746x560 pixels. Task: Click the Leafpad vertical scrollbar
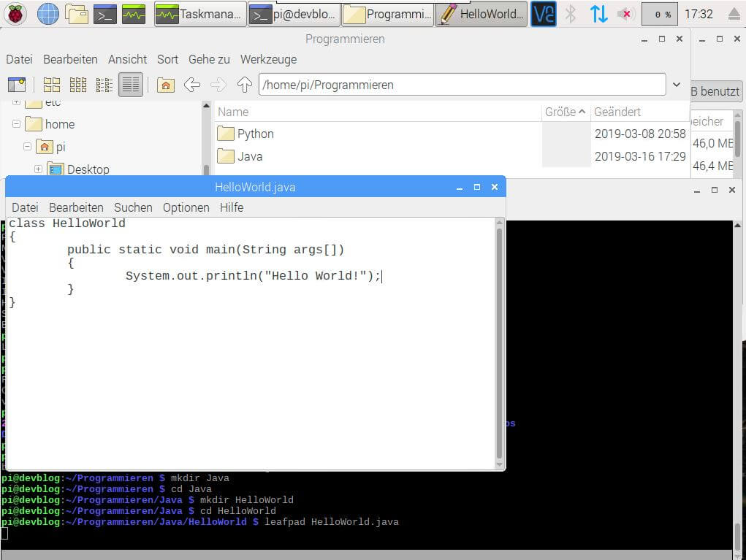click(x=500, y=342)
